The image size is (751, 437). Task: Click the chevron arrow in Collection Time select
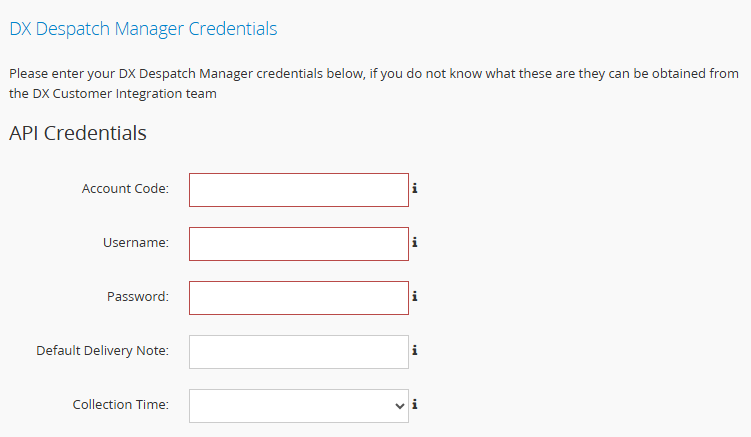pyautogui.click(x=400, y=405)
